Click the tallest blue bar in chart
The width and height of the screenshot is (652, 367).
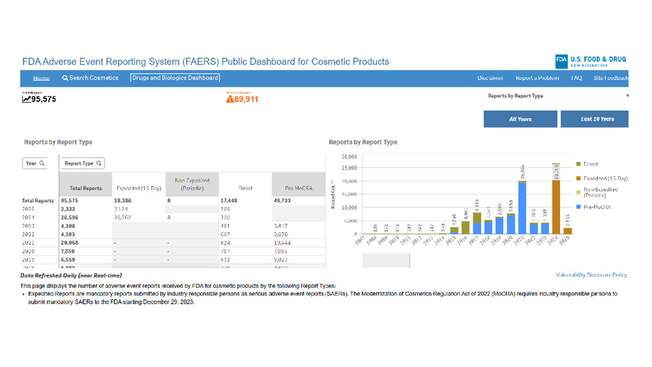(x=522, y=208)
